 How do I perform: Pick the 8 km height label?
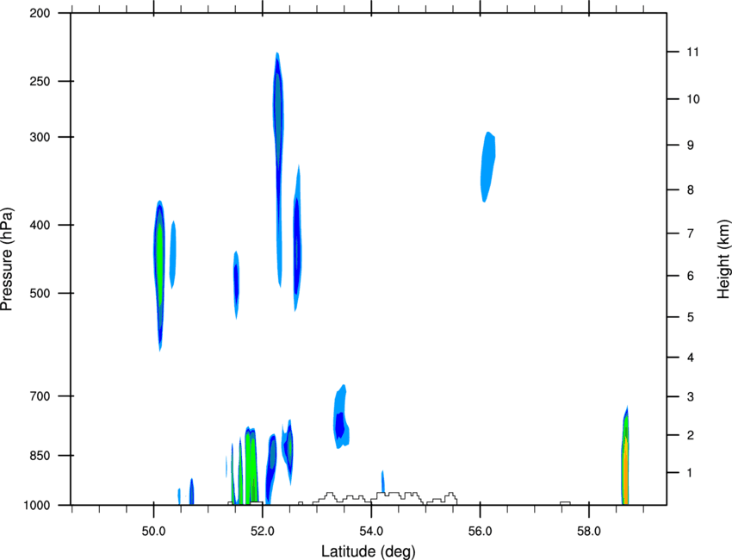click(x=691, y=190)
